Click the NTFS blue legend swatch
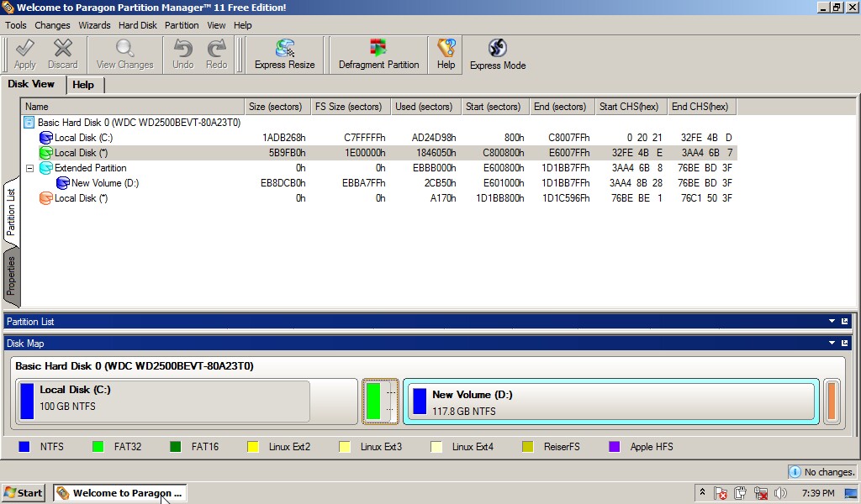The height and width of the screenshot is (504, 861). (x=24, y=446)
